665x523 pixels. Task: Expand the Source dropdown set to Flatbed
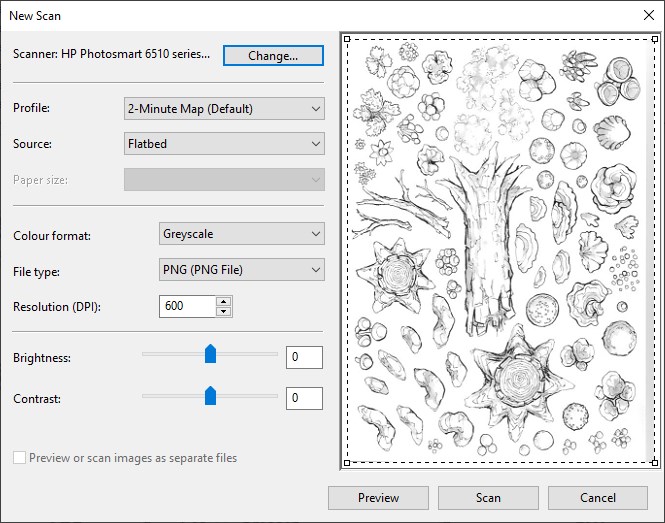click(224, 144)
